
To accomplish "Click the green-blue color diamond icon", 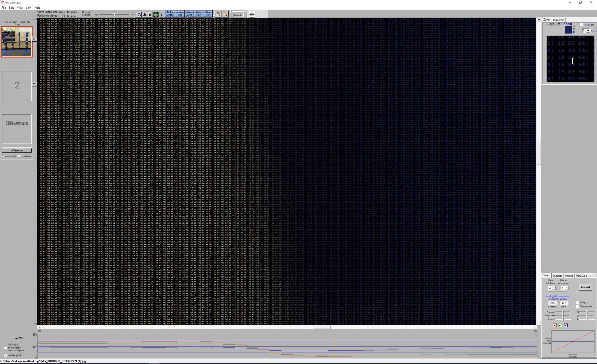I will (156, 15).
